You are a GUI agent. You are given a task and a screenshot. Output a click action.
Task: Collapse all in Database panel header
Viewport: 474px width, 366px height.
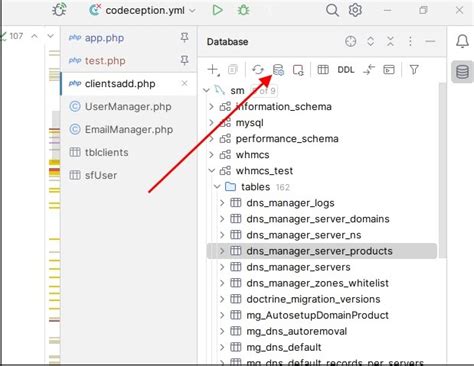pyautogui.click(x=390, y=42)
